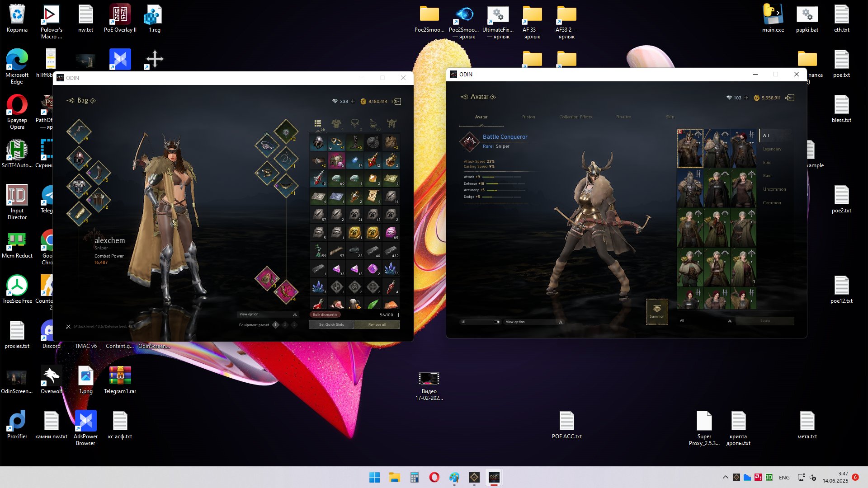Open Opera browser from taskbar
This screenshot has width=868, height=488.
pos(434,478)
